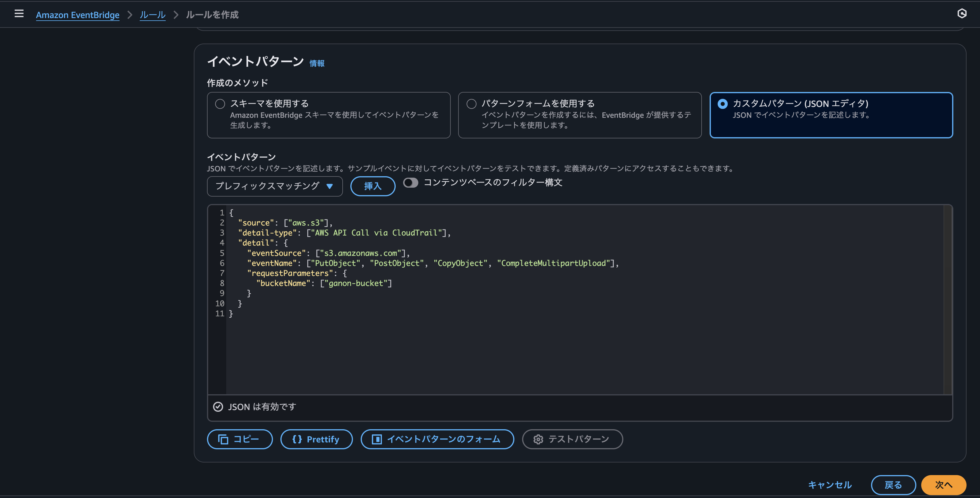Click the gear icon on テストパターン
Screen dimensions: 980x498
coord(538,440)
